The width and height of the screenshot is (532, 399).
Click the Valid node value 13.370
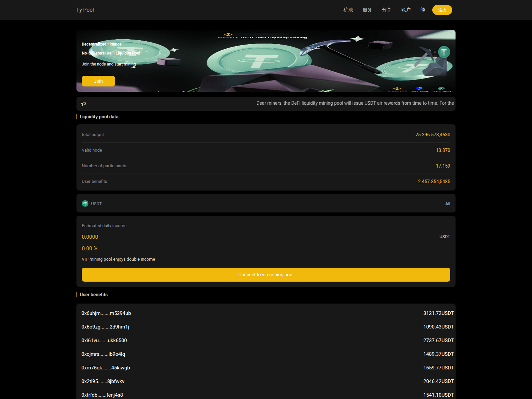[443, 150]
